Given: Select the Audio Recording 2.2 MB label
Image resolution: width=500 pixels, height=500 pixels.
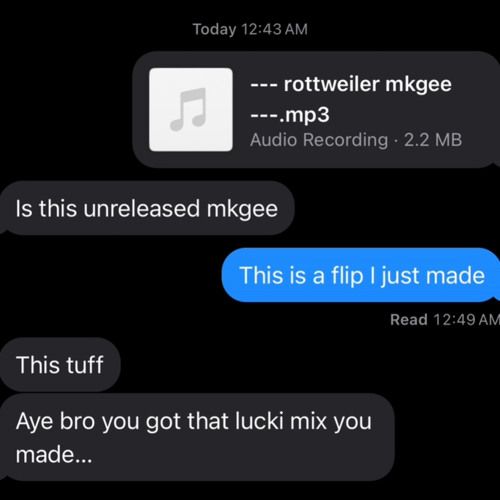Looking at the screenshot, I should coord(356,140).
